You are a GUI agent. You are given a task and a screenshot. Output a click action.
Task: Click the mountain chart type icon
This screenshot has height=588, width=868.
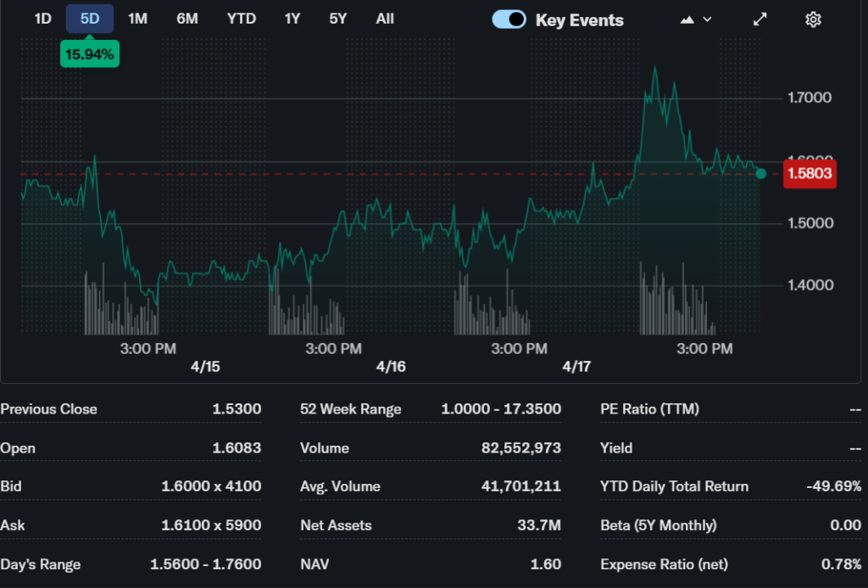[x=687, y=19]
